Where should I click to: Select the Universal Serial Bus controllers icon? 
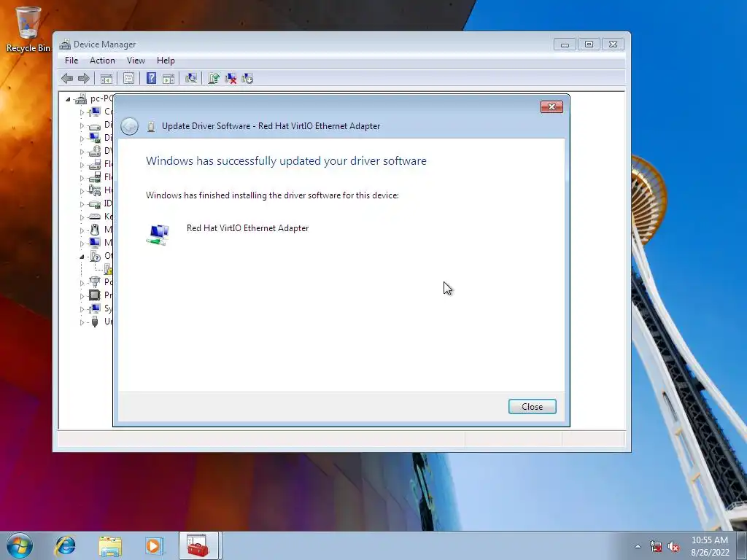95,322
